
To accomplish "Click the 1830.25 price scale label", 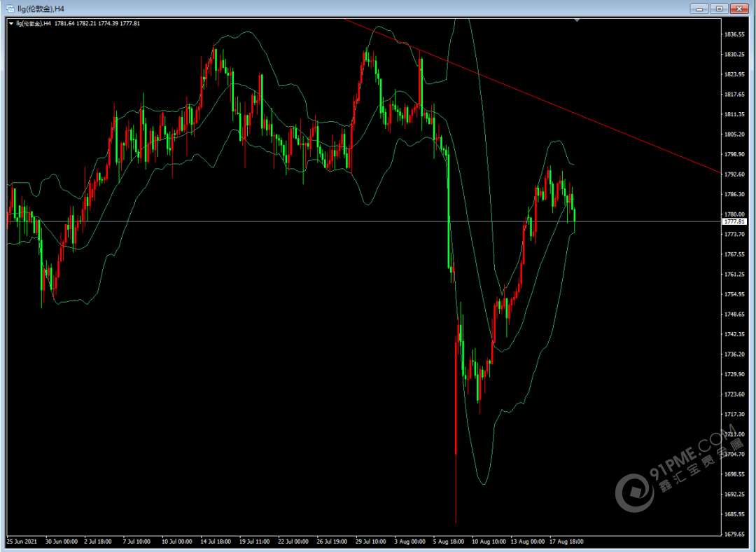I will click(734, 55).
